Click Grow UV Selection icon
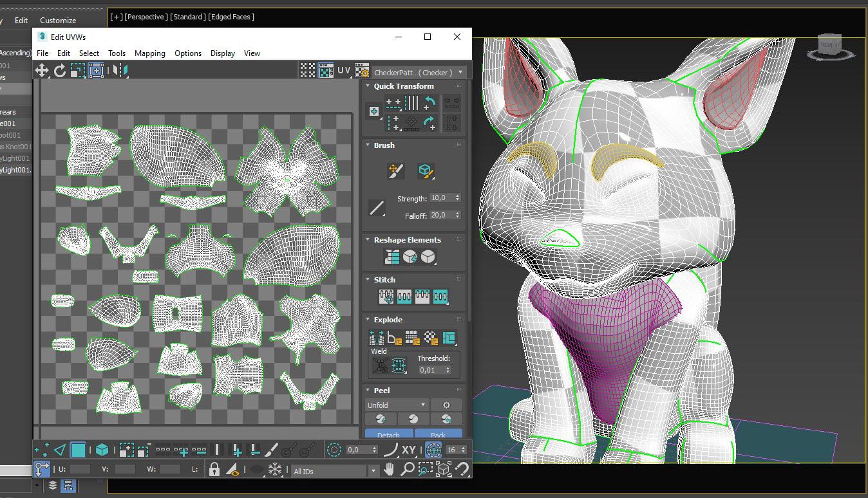Image resolution: width=868 pixels, height=498 pixels. coord(126,450)
